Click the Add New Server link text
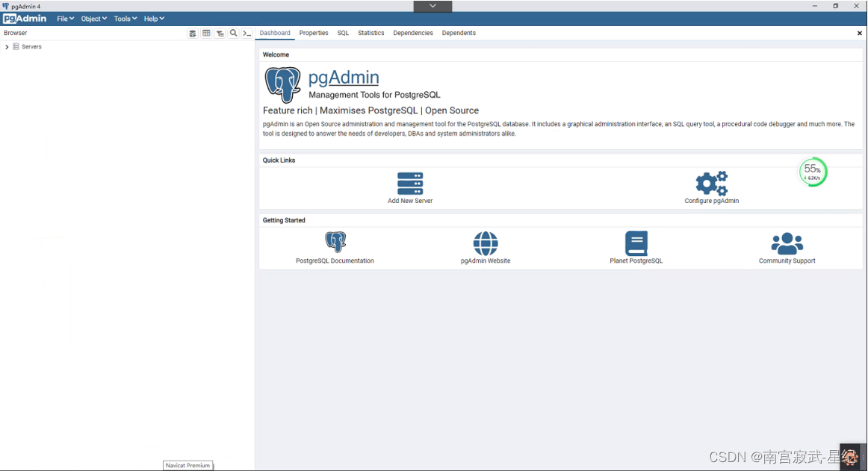This screenshot has width=868, height=471. pos(410,201)
